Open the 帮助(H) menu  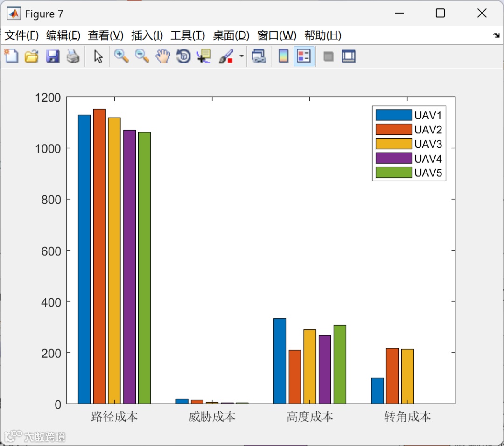[x=323, y=35]
